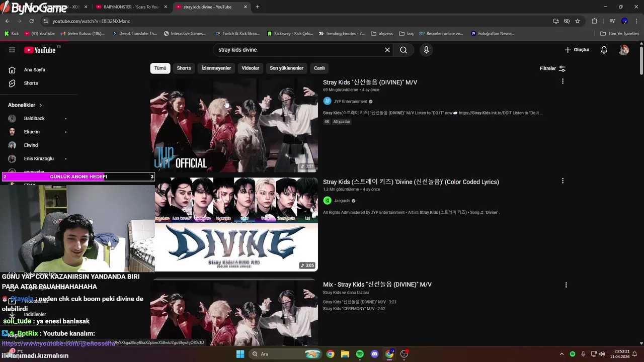Open options for Color Coded Lyrics result

tap(562, 181)
